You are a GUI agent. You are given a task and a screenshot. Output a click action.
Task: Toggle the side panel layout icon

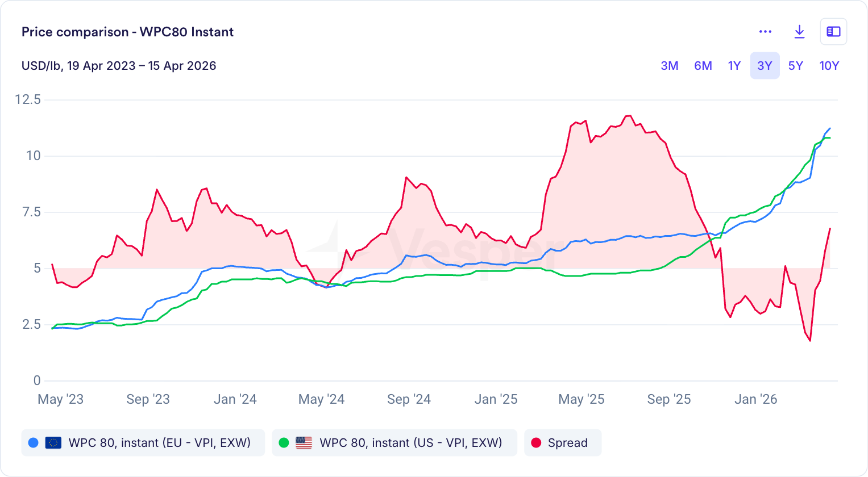833,32
